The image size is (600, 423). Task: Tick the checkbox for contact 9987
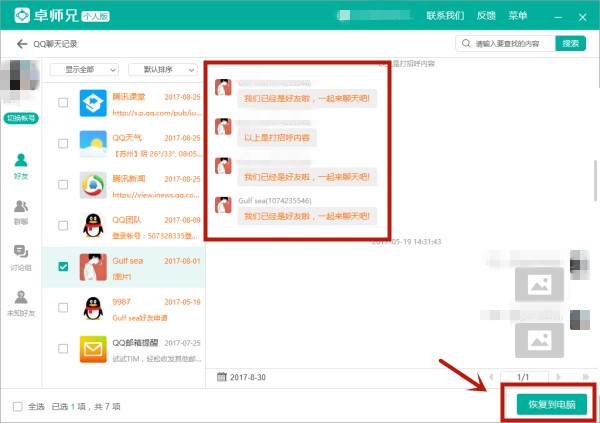pyautogui.click(x=63, y=307)
